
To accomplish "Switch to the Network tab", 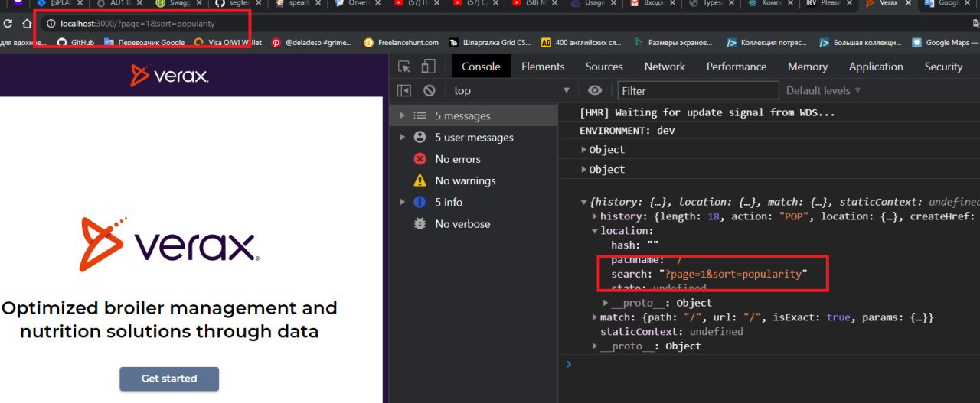I will click(665, 67).
